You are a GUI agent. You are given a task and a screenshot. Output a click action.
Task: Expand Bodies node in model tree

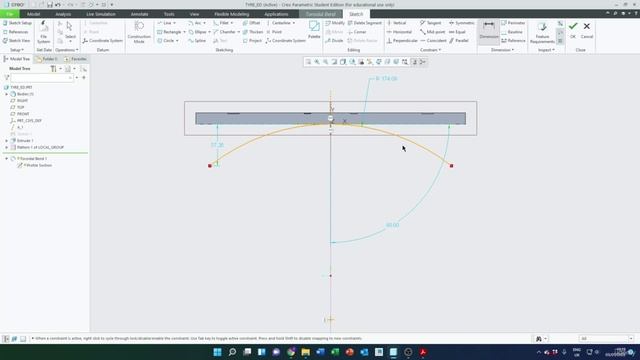click(x=7, y=94)
